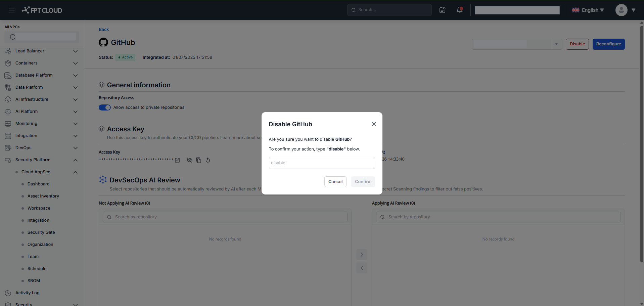The height and width of the screenshot is (306, 644).
Task: Open the hamburger menu icon
Action: coord(12,10)
